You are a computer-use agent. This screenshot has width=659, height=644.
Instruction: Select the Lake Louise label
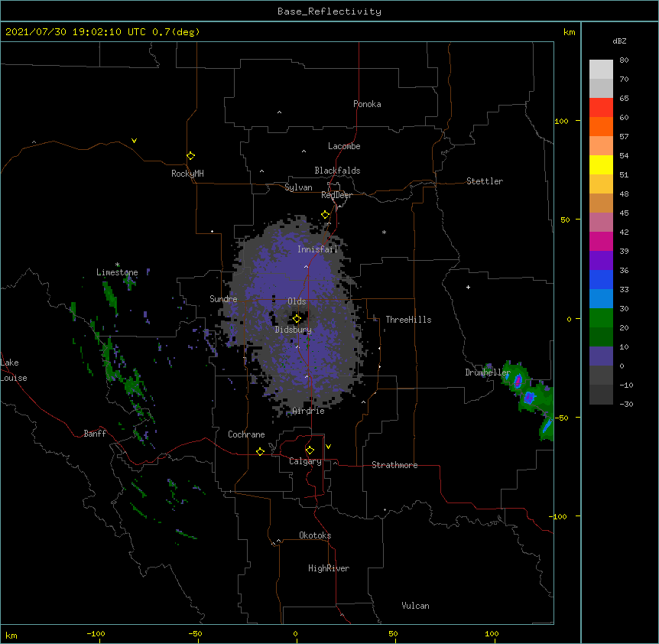[14, 370]
